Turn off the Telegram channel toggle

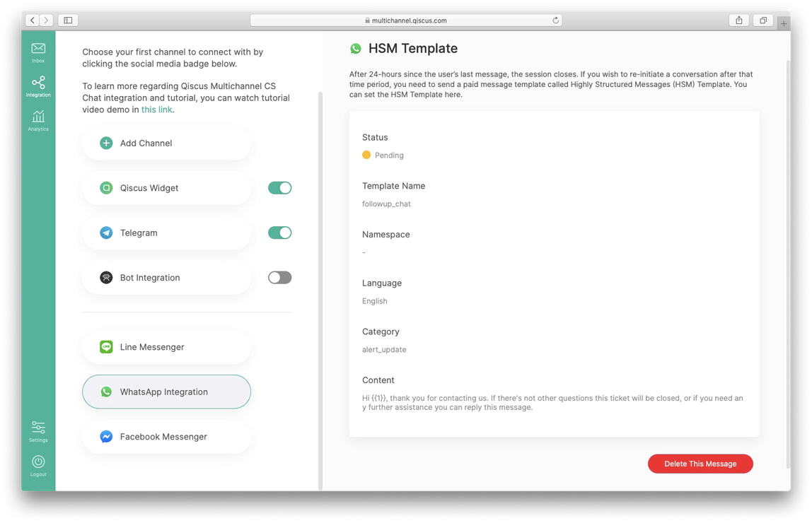click(279, 233)
